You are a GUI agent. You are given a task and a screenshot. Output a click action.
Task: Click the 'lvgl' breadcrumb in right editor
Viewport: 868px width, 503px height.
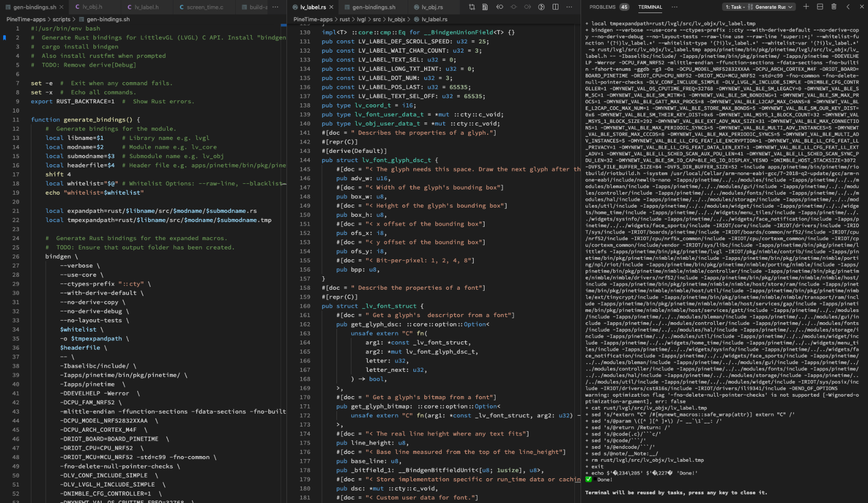pos(361,19)
